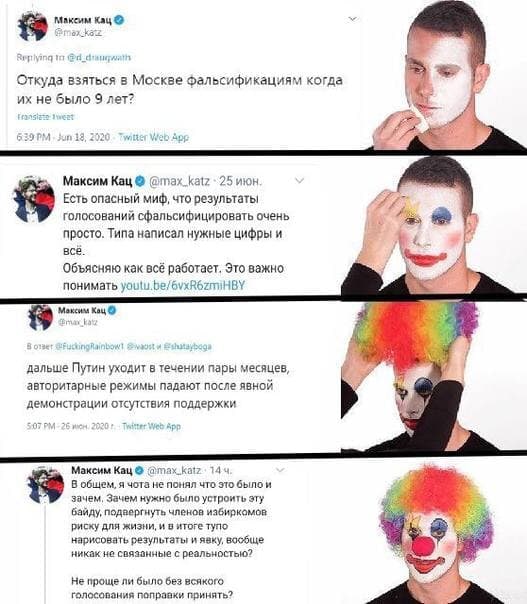Click Twitter Web App in third tweet
Viewport: 527px width, 604px height.
pos(151,426)
